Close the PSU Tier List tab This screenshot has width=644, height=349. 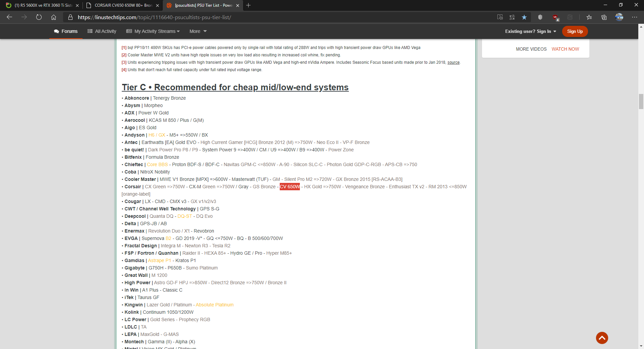click(237, 5)
